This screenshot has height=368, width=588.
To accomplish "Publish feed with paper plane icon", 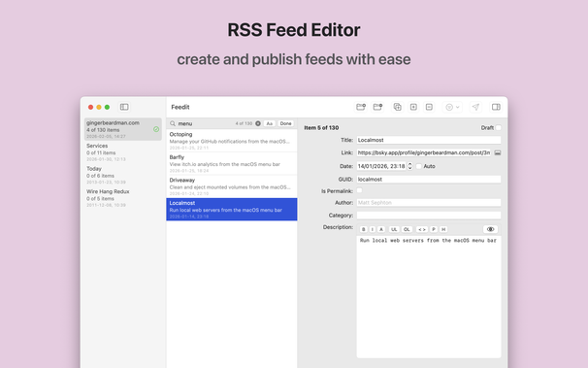I will click(x=475, y=107).
